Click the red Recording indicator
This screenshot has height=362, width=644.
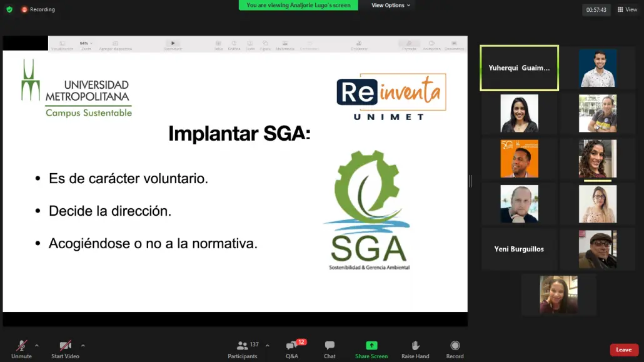[x=38, y=9]
